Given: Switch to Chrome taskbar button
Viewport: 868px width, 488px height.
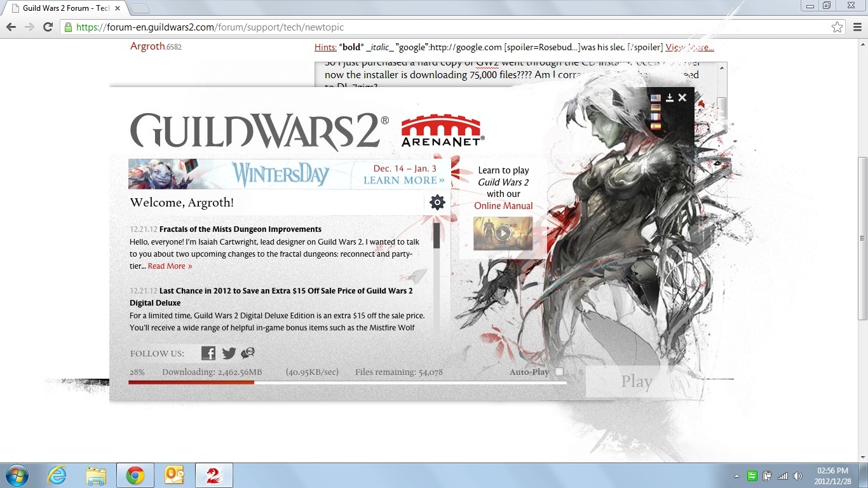Looking at the screenshot, I should (135, 475).
